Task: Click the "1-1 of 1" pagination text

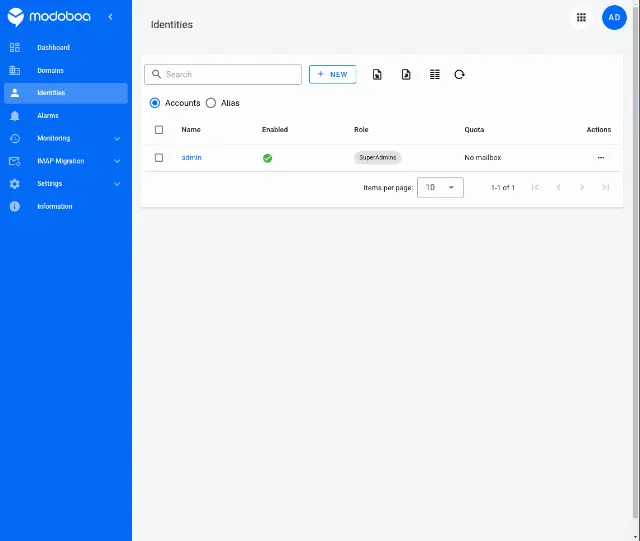Action: click(x=502, y=187)
